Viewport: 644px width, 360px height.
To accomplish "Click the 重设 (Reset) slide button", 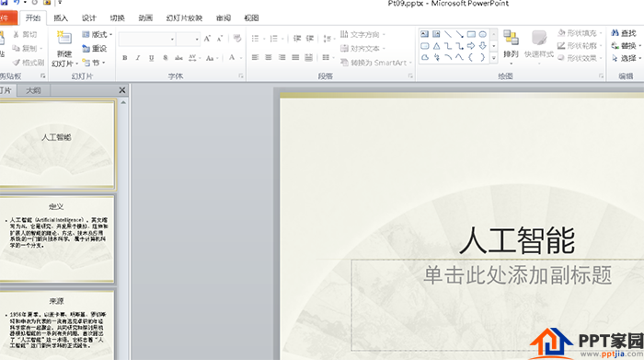I will click(x=95, y=49).
